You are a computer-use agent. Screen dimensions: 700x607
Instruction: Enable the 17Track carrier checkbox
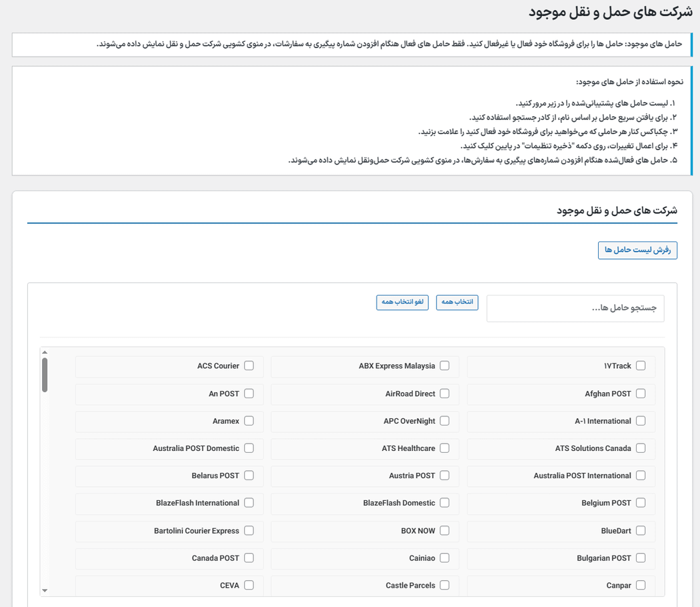pos(641,366)
